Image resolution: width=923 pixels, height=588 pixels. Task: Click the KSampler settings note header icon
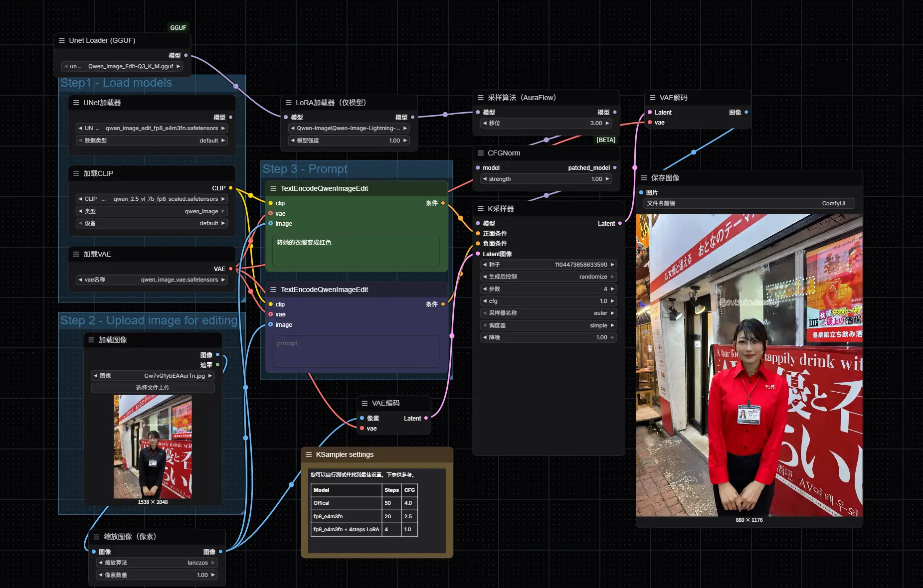(x=309, y=454)
